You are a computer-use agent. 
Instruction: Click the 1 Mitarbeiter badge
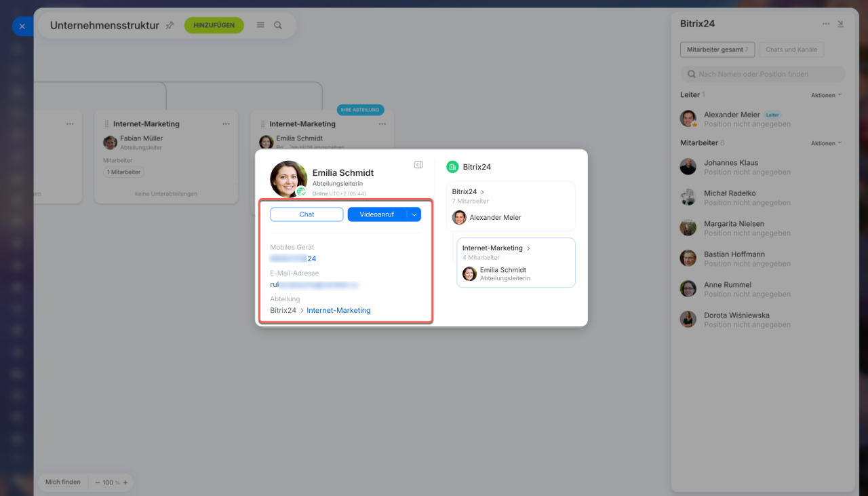click(124, 172)
